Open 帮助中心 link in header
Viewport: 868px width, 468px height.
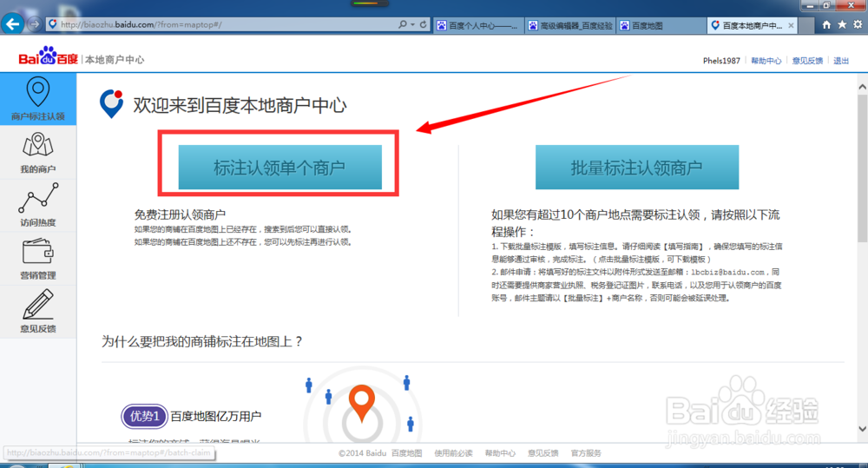click(x=766, y=61)
